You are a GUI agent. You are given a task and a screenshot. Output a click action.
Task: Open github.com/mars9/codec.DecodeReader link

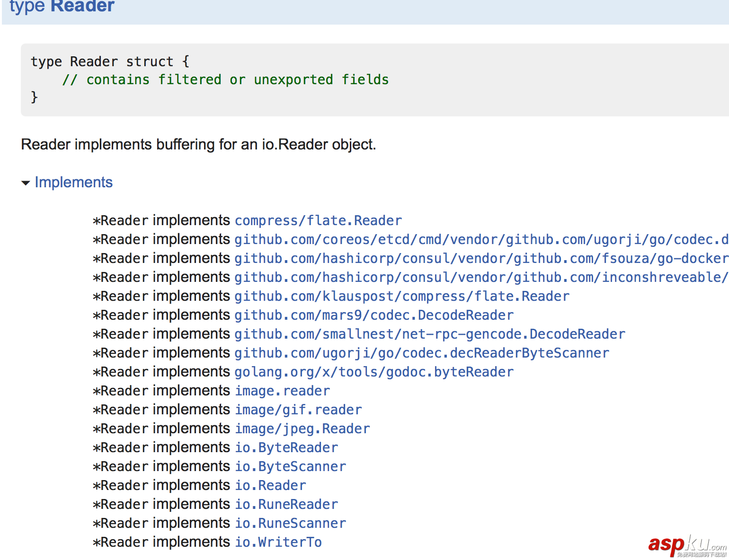pyautogui.click(x=374, y=315)
